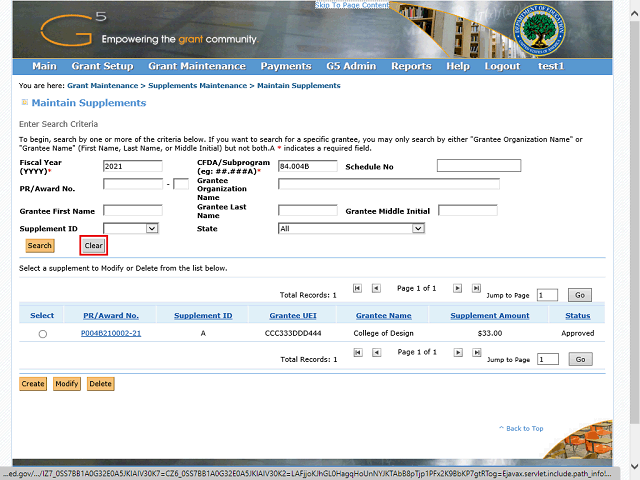This screenshot has height=480, width=640.
Task: Click next page arrow in top pager
Action: tap(457, 288)
